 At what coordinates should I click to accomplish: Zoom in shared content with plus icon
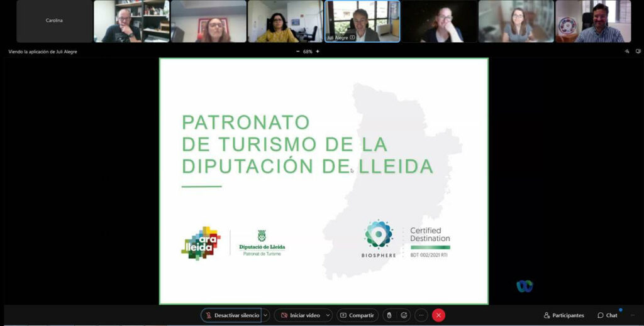click(x=318, y=52)
